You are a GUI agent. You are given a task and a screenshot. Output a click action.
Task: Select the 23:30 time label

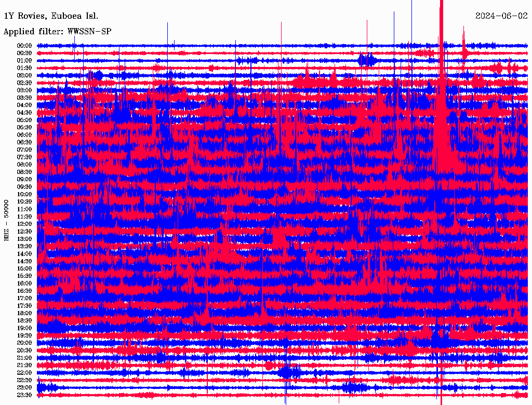pos(24,395)
